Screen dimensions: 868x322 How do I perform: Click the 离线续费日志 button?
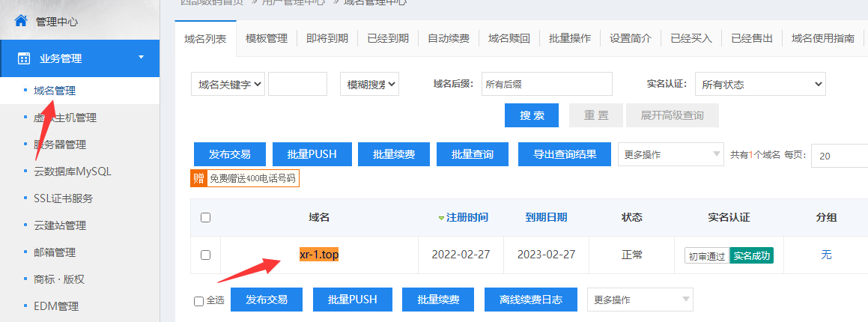click(531, 300)
